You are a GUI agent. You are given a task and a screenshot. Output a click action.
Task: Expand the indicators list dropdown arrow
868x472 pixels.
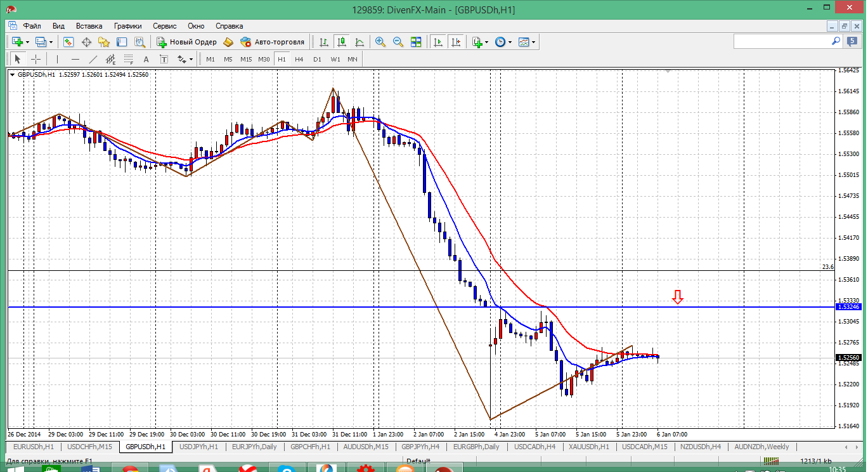point(486,43)
